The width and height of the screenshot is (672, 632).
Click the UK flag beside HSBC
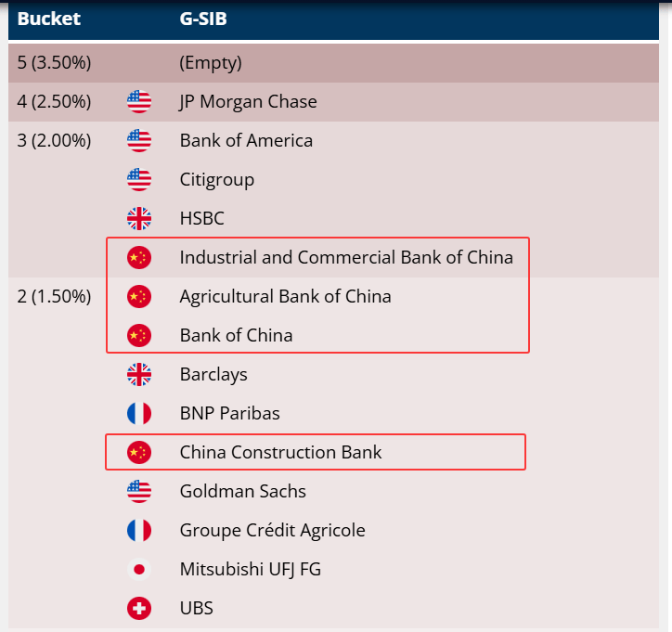click(138, 219)
